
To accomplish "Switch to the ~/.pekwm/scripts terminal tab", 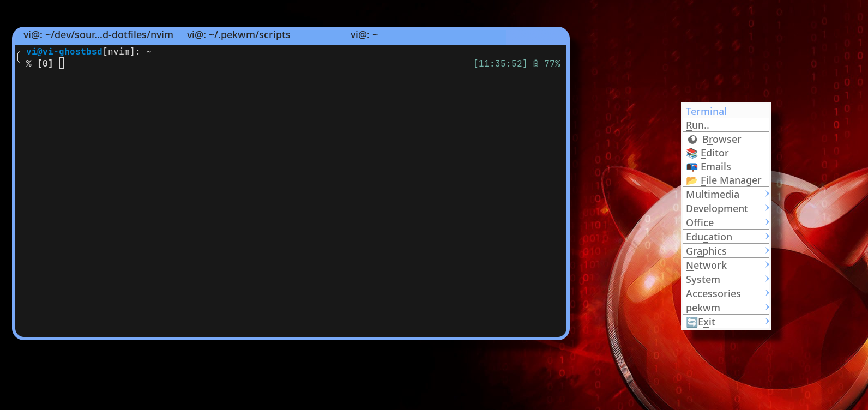I will [239, 35].
